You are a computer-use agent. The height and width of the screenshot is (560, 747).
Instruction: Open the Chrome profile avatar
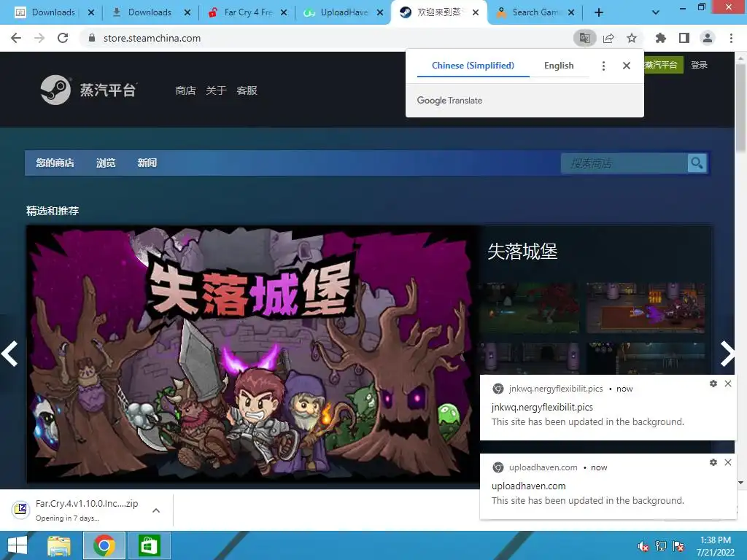708,38
